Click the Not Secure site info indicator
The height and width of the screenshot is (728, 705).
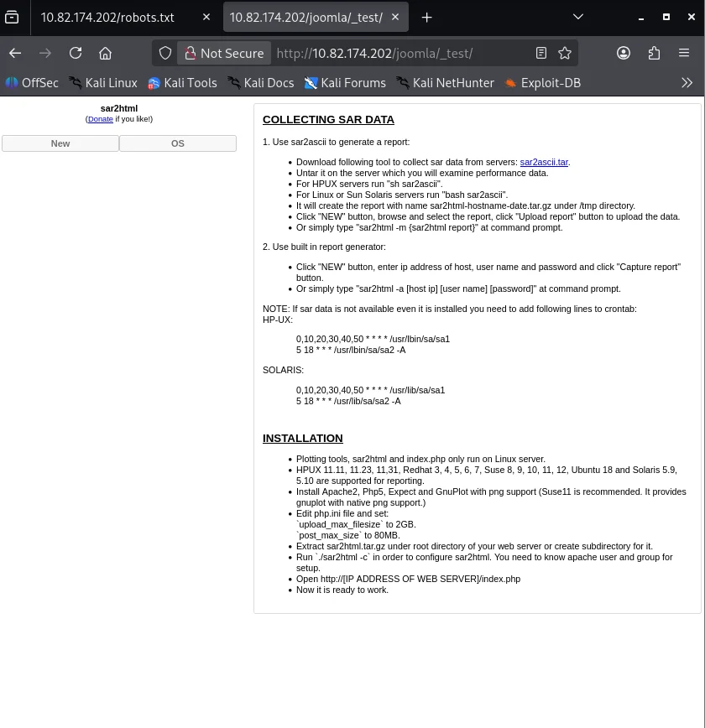tap(223, 53)
